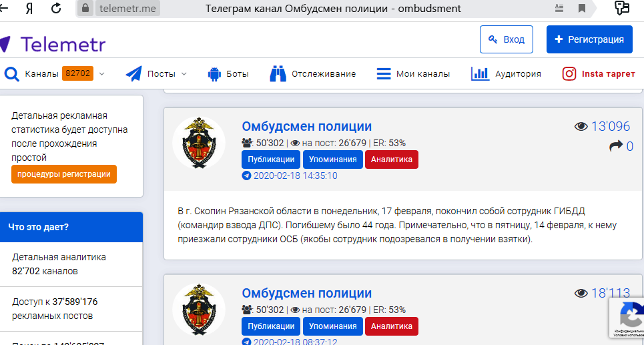Open the Отслеживание menu item
644x345 pixels.
324,74
